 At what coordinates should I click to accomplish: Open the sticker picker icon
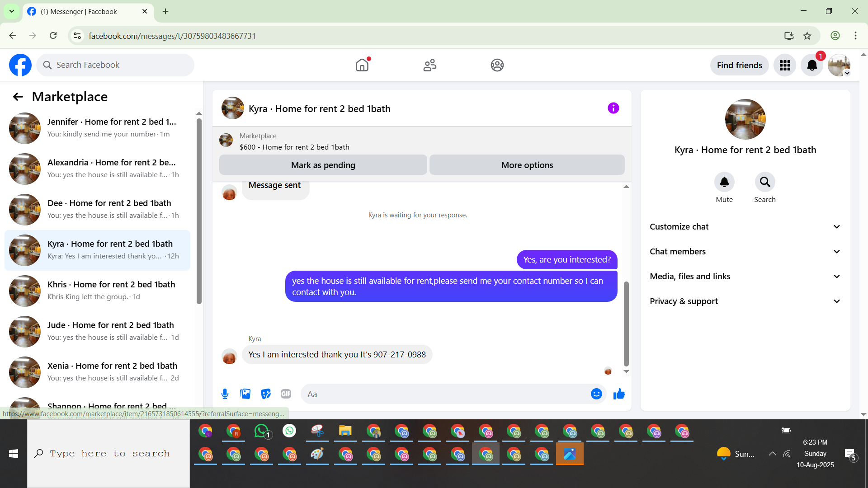[266, 394]
